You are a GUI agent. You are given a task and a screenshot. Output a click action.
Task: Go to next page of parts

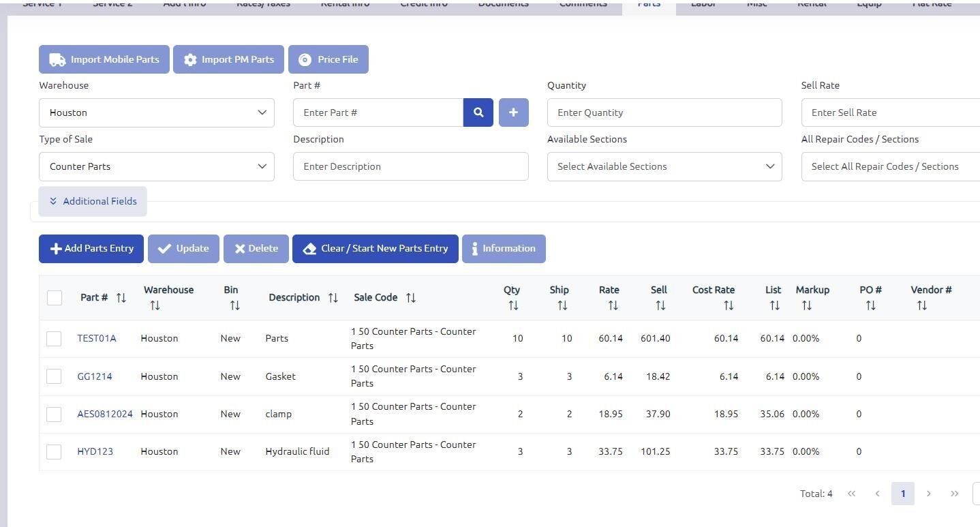click(928, 494)
